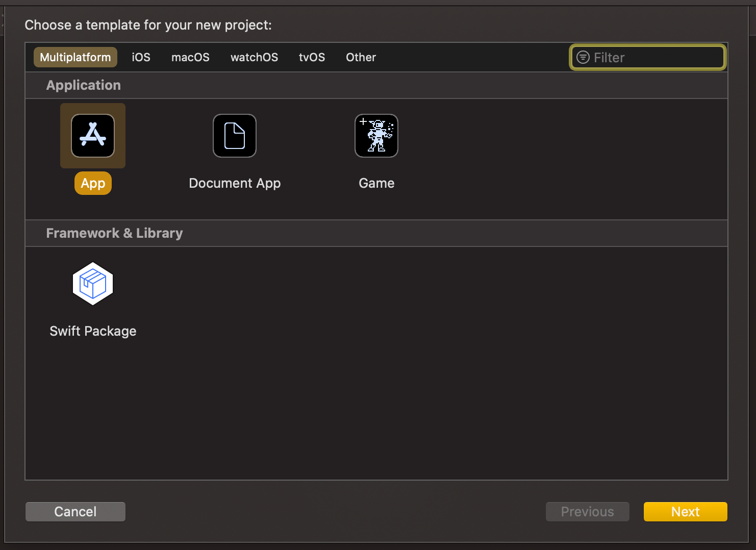Switch to the Multiplatform tab
Screen dimensions: 756x550
[x=75, y=57]
